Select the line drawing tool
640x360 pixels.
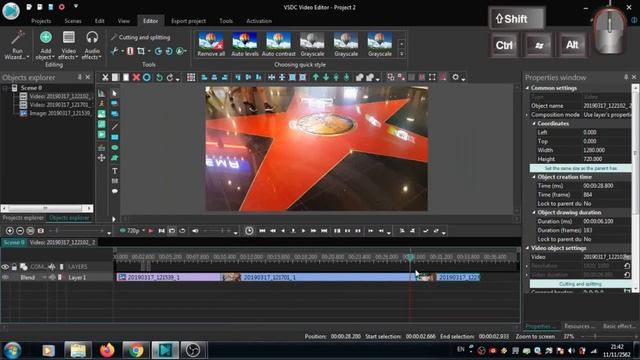115,127
